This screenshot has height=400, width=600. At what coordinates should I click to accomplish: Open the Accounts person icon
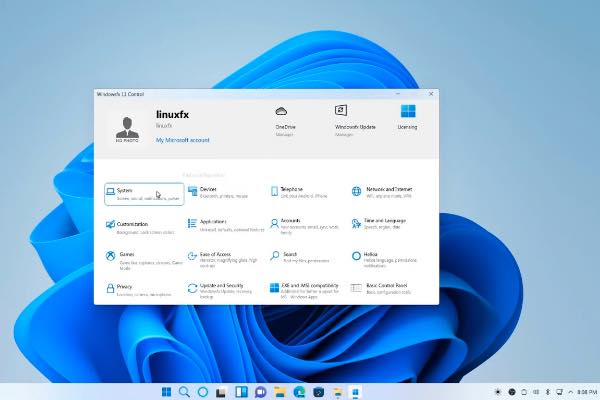(274, 224)
